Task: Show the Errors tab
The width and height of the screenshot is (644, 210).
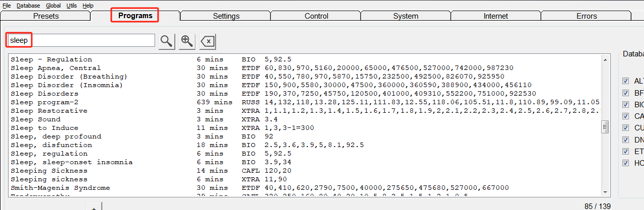Action: click(587, 16)
